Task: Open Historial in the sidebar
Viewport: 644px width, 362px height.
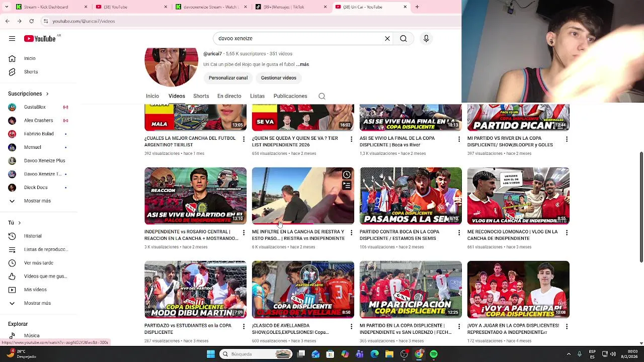Action: click(33, 236)
